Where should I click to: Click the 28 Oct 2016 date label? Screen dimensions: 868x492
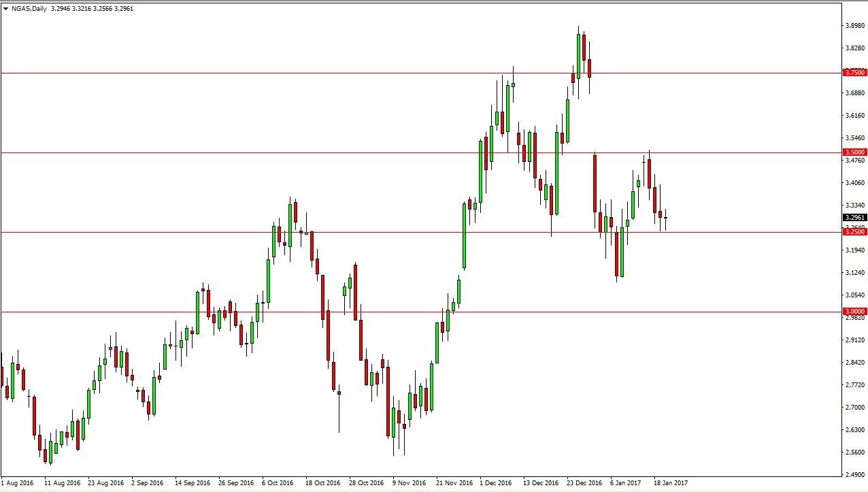(x=367, y=483)
